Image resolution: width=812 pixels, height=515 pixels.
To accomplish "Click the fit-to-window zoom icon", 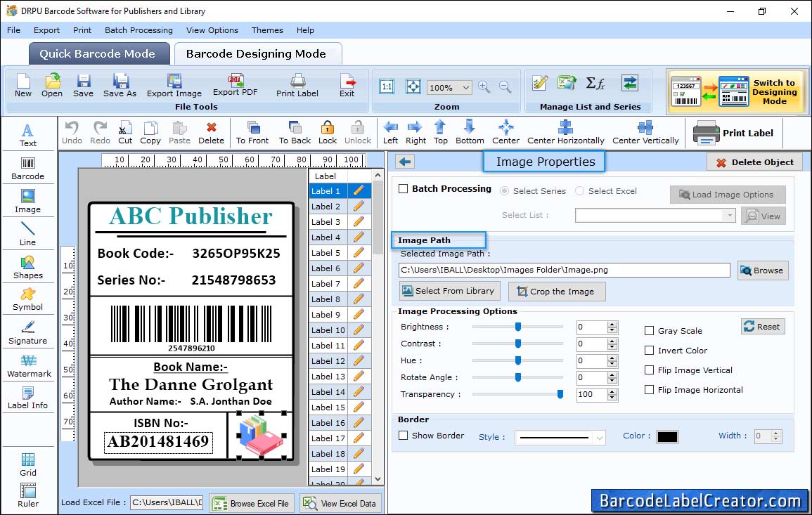I will click(x=413, y=87).
